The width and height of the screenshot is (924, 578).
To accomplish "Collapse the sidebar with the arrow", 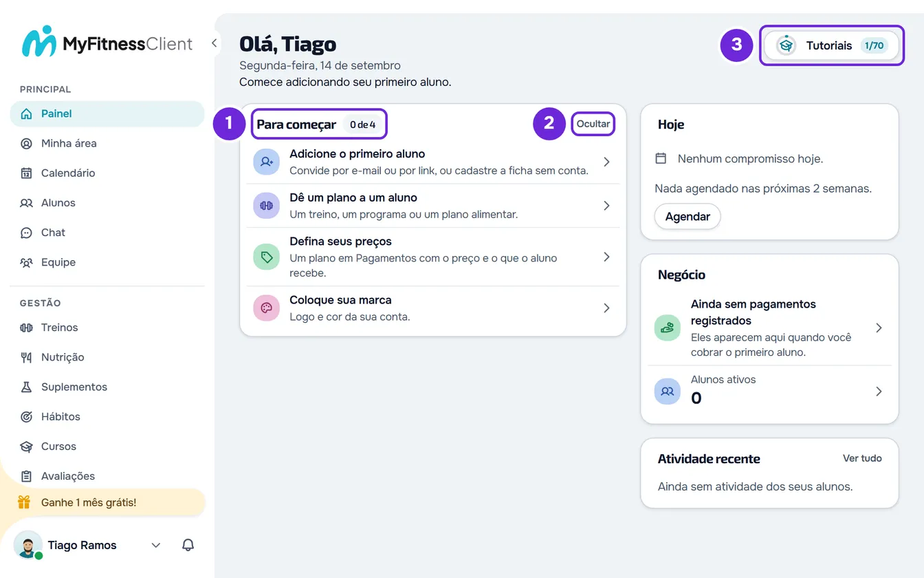I will 214,43.
